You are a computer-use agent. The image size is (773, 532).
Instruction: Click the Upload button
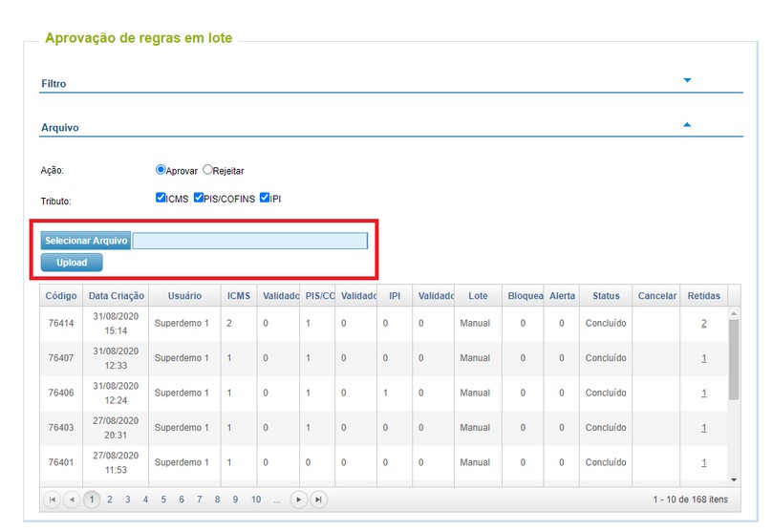coord(72,263)
